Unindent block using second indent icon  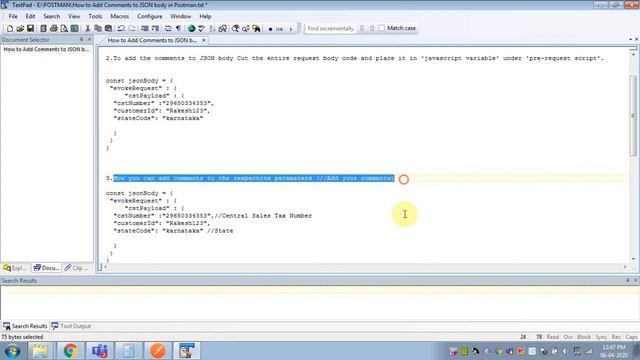tap(155, 29)
